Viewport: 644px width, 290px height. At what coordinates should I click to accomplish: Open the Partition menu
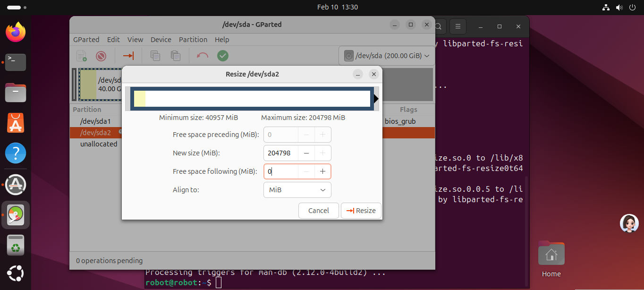point(193,40)
